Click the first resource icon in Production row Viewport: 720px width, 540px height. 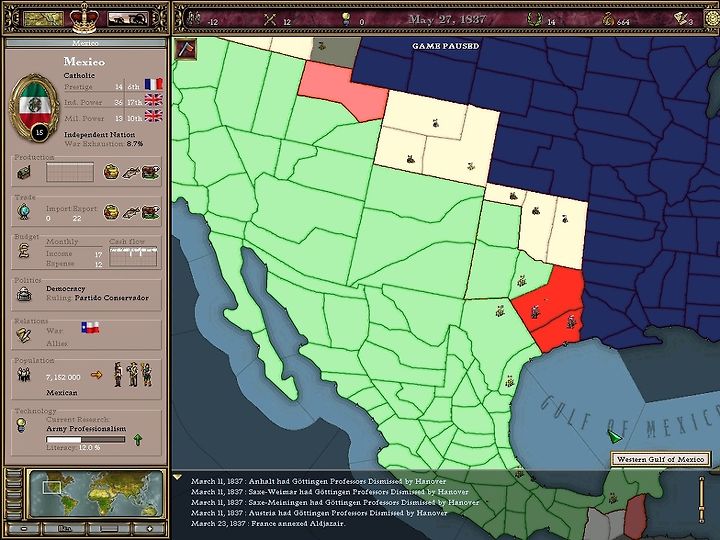coord(111,172)
